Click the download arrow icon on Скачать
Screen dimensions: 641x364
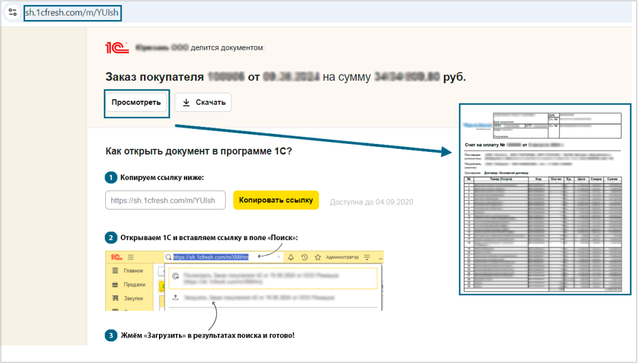(x=186, y=102)
